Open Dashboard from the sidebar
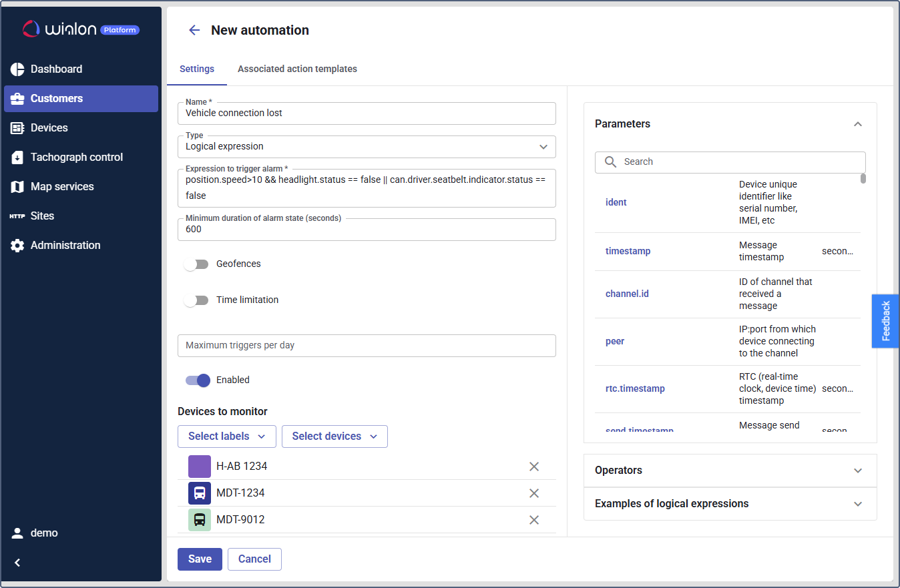900x588 pixels. (56, 69)
